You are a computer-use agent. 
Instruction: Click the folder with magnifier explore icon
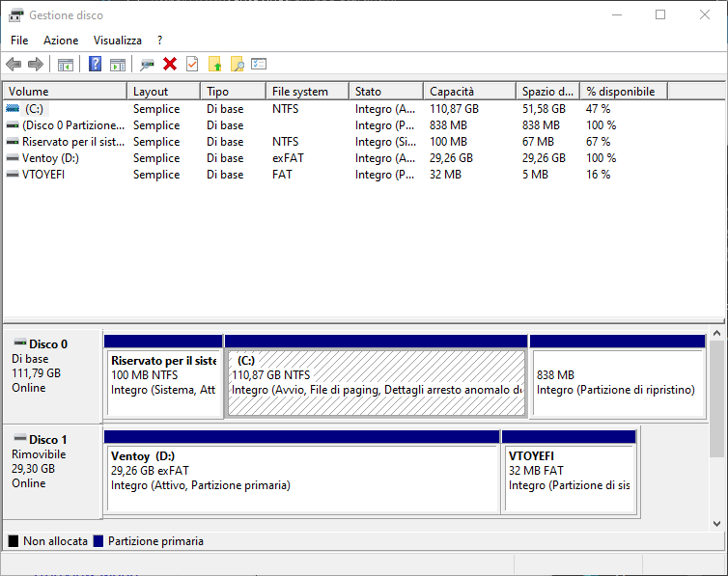click(238, 64)
